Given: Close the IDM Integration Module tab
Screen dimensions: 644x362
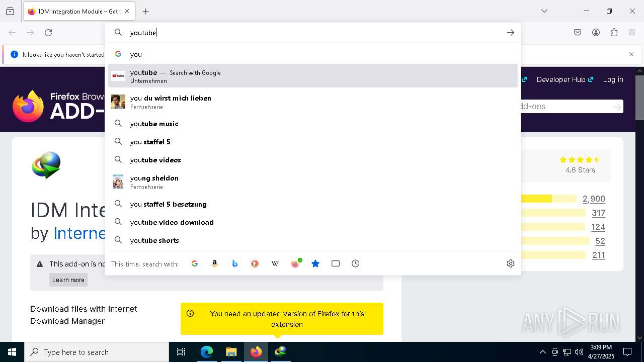Looking at the screenshot, I should pyautogui.click(x=127, y=11).
